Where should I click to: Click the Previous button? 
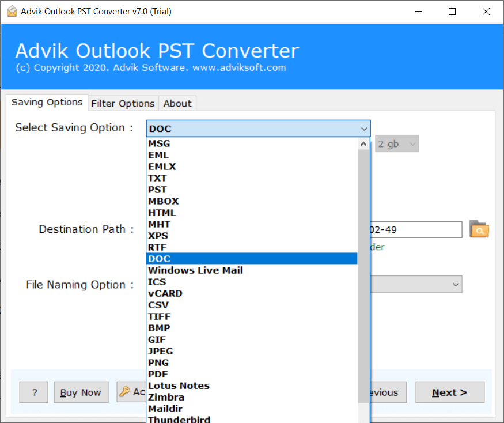pyautogui.click(x=382, y=392)
